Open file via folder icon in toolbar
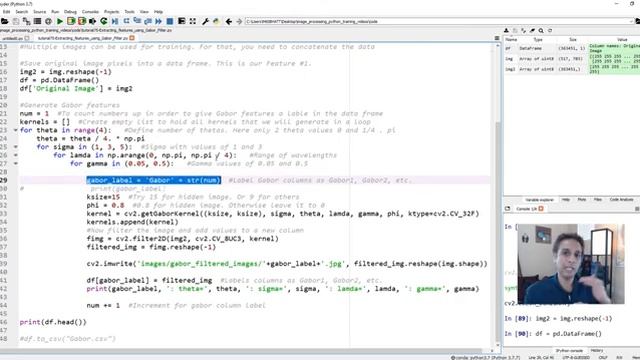This screenshot has height=360, width=640. 4,21
